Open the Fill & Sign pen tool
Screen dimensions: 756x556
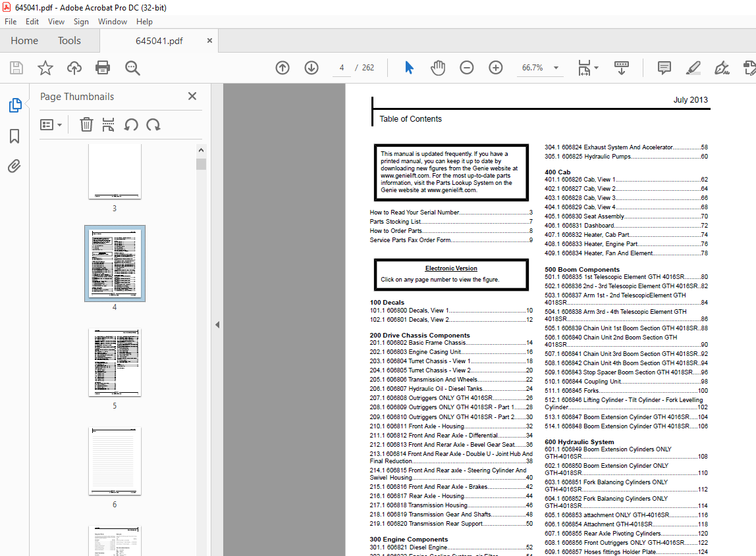[x=722, y=68]
